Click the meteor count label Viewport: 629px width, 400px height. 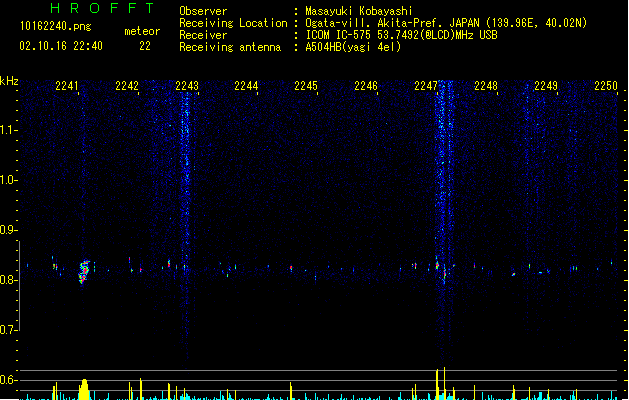coord(142,31)
